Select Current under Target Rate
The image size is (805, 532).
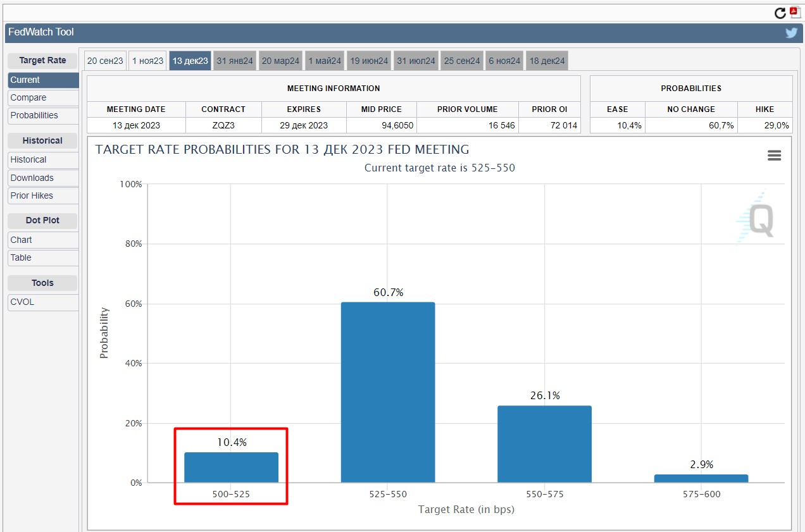tap(43, 80)
